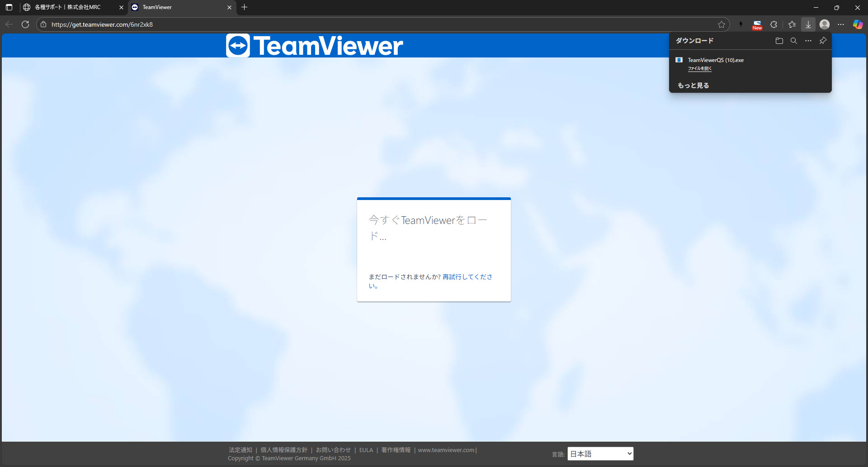Add this page to favorites star
This screenshot has height=467, width=868.
coord(721,24)
